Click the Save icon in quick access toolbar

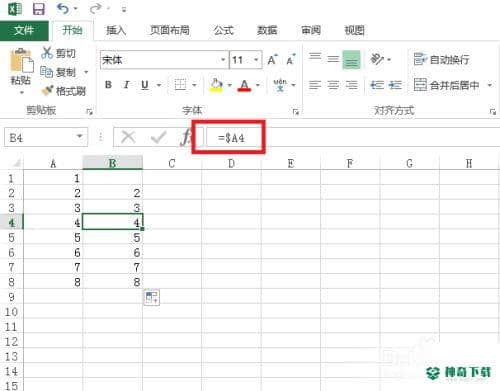[39, 9]
